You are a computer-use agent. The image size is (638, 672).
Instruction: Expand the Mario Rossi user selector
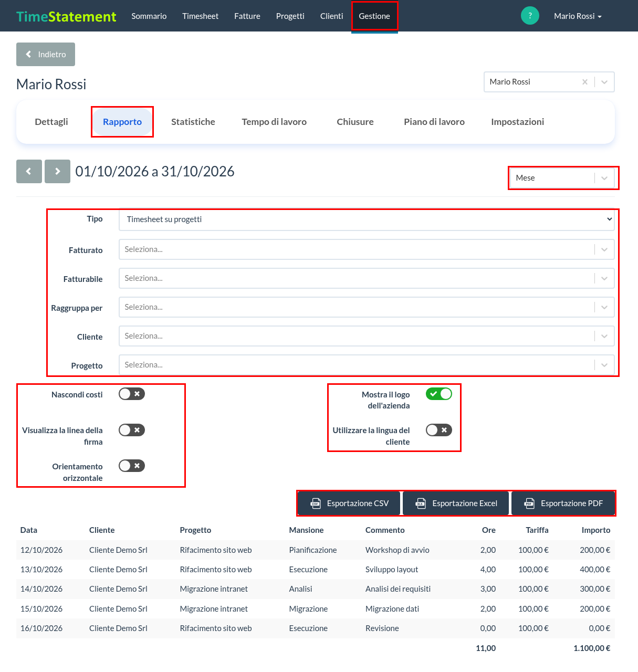(x=604, y=82)
